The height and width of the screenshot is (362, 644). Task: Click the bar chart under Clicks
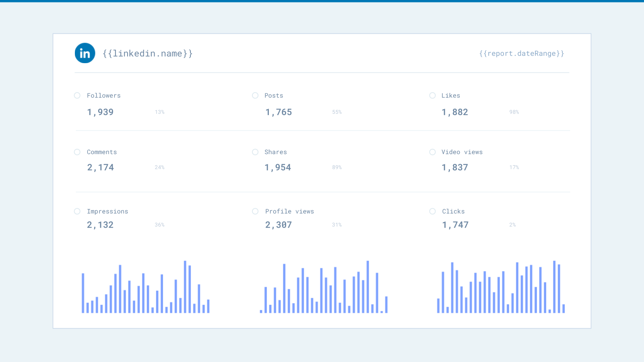(x=501, y=287)
